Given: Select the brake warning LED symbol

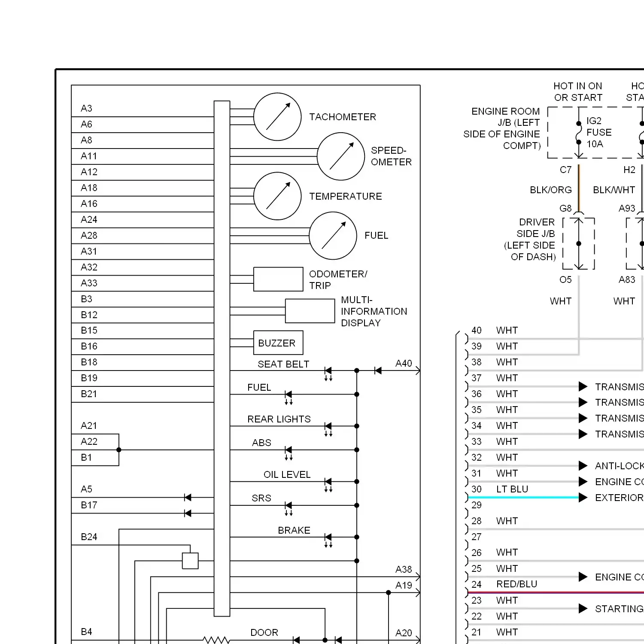Looking at the screenshot, I should pos(328,540).
